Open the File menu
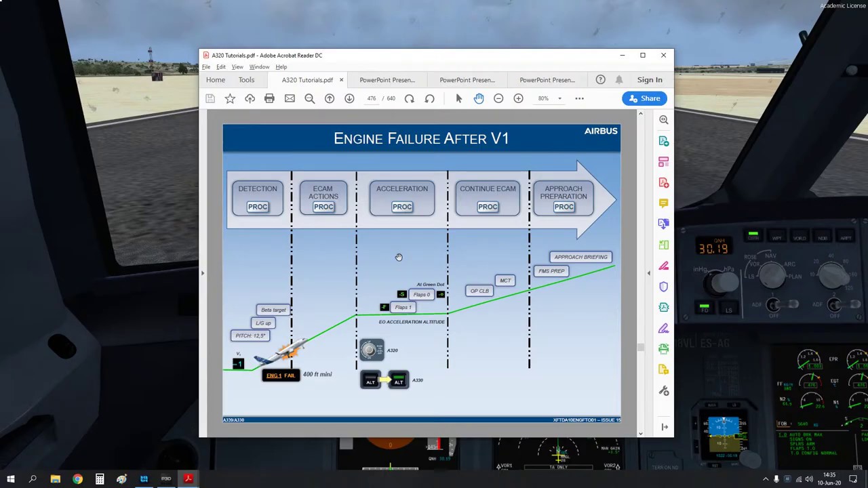This screenshot has height=488, width=868. tap(206, 67)
